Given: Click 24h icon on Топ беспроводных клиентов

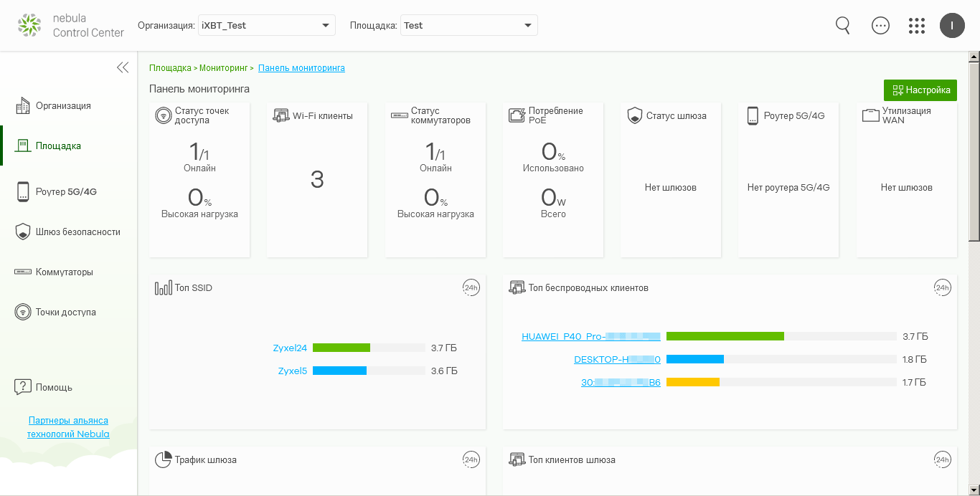Looking at the screenshot, I should [x=942, y=288].
